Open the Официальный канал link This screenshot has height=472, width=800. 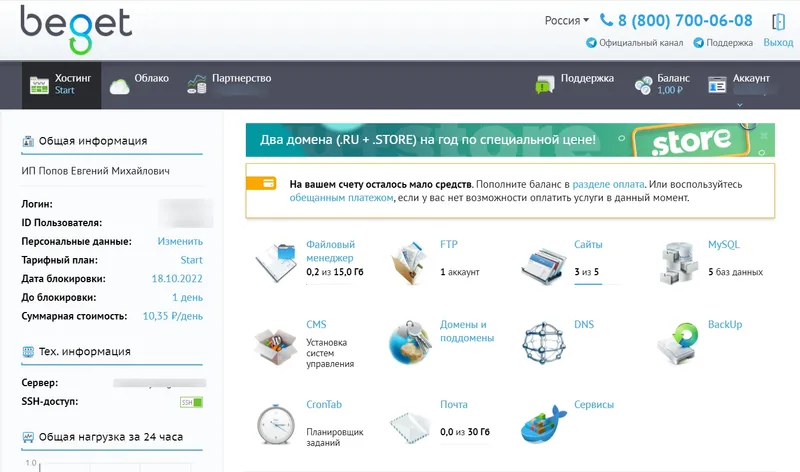click(641, 43)
